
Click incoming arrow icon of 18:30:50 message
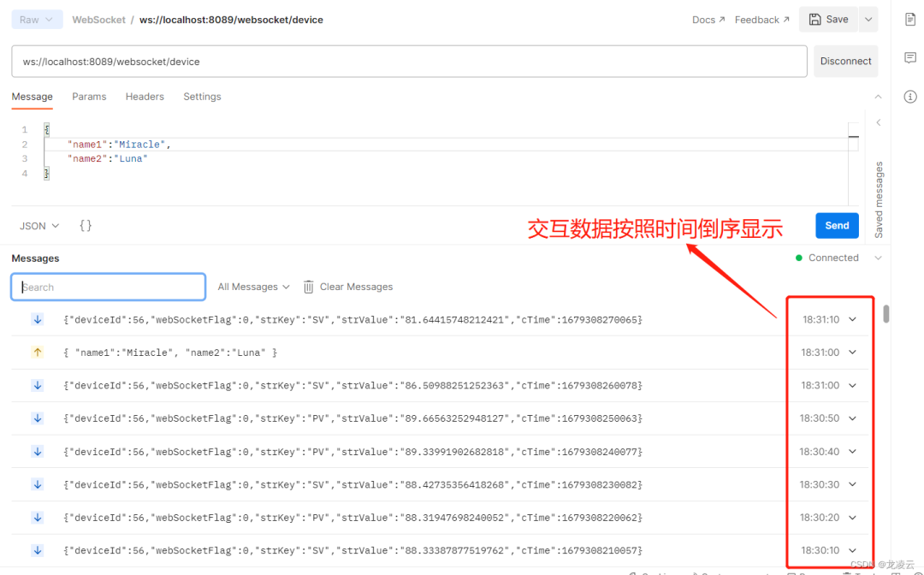click(38, 418)
